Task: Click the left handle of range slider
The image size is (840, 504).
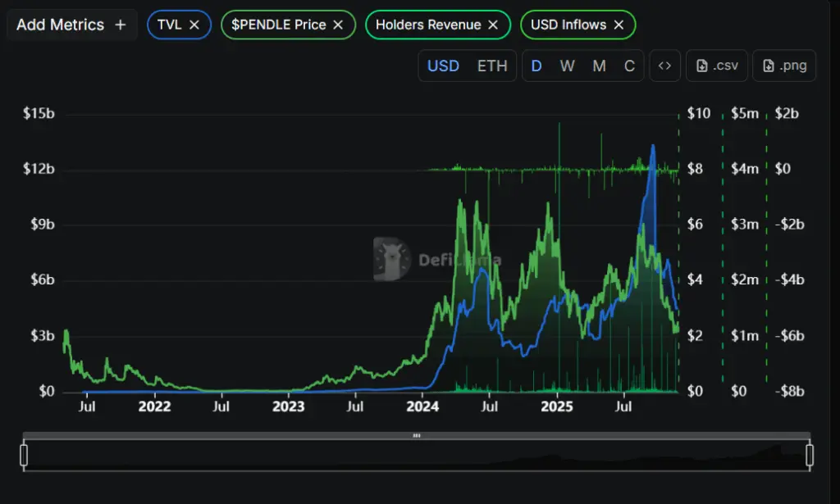Action: (24, 455)
